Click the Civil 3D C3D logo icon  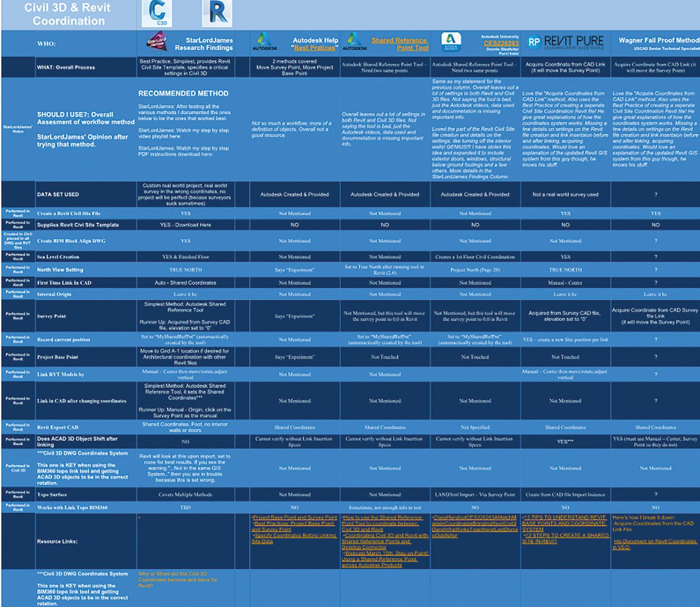point(157,13)
